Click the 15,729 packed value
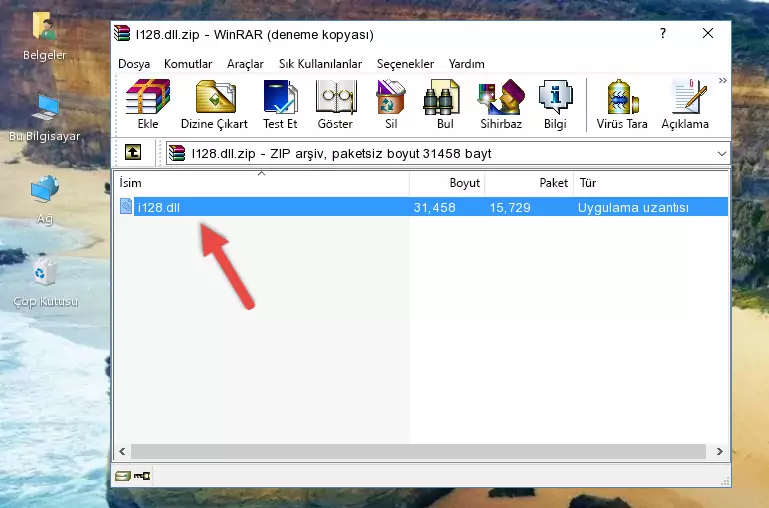 click(x=510, y=207)
